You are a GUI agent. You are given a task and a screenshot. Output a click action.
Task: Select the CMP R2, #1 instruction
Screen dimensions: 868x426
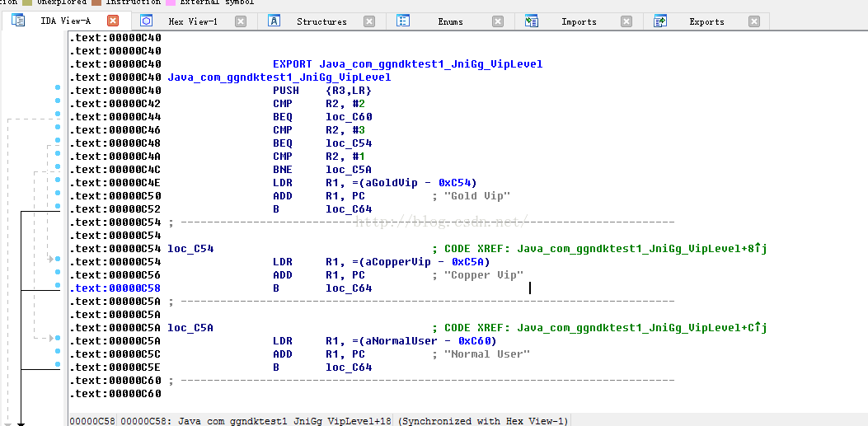point(318,157)
